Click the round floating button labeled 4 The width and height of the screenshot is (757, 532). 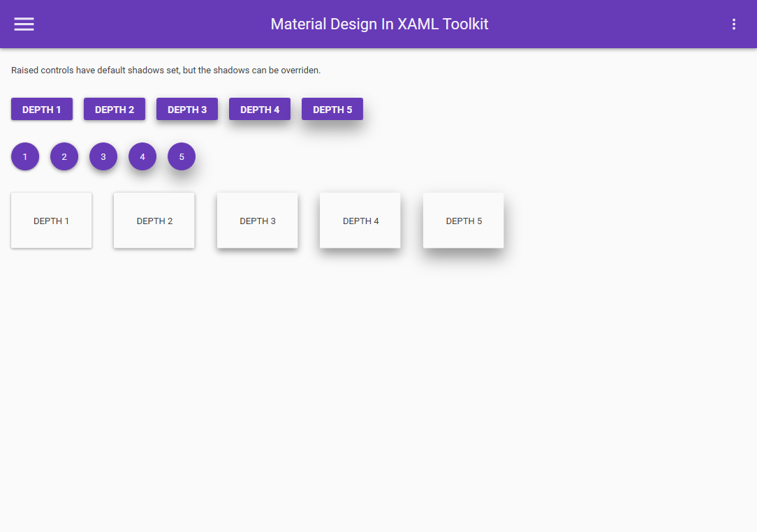point(142,156)
